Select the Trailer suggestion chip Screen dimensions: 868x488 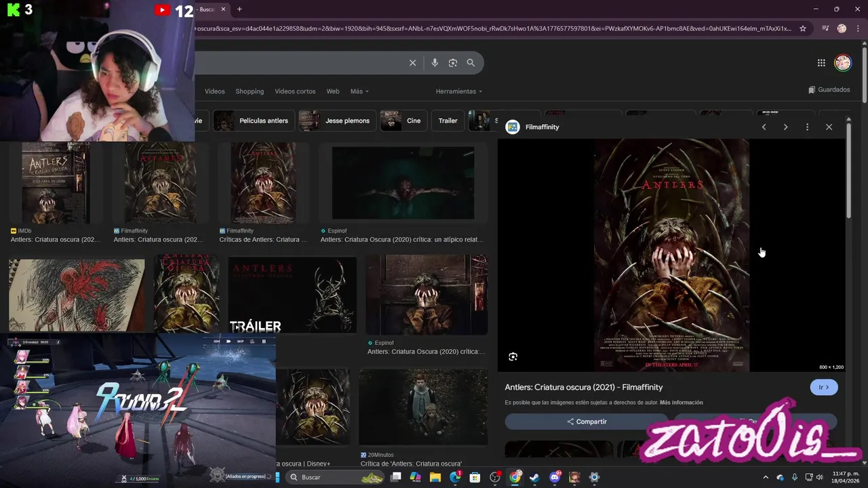coord(448,121)
